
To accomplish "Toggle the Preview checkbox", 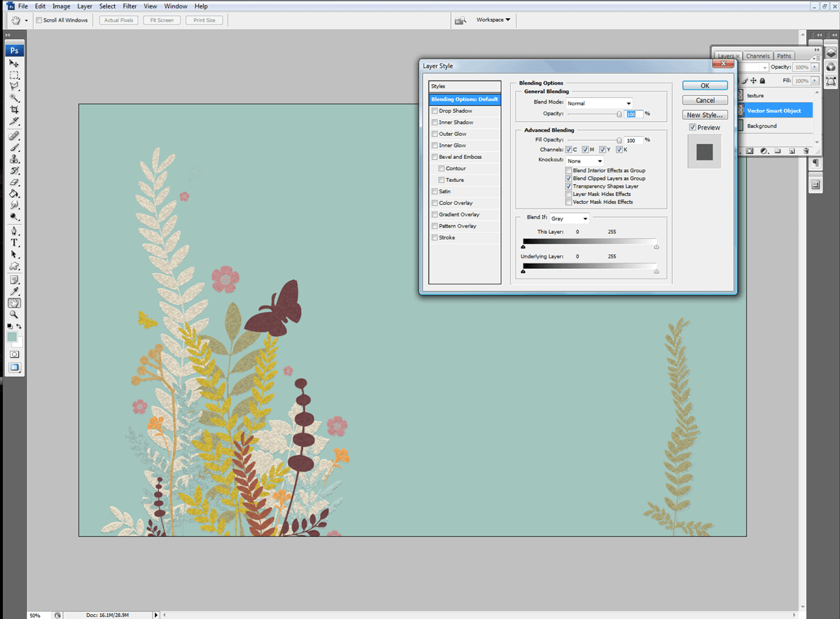I will 692,127.
